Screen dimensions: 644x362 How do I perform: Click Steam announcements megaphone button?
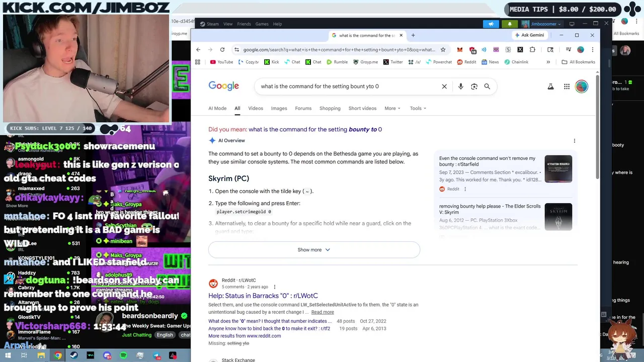click(491, 24)
